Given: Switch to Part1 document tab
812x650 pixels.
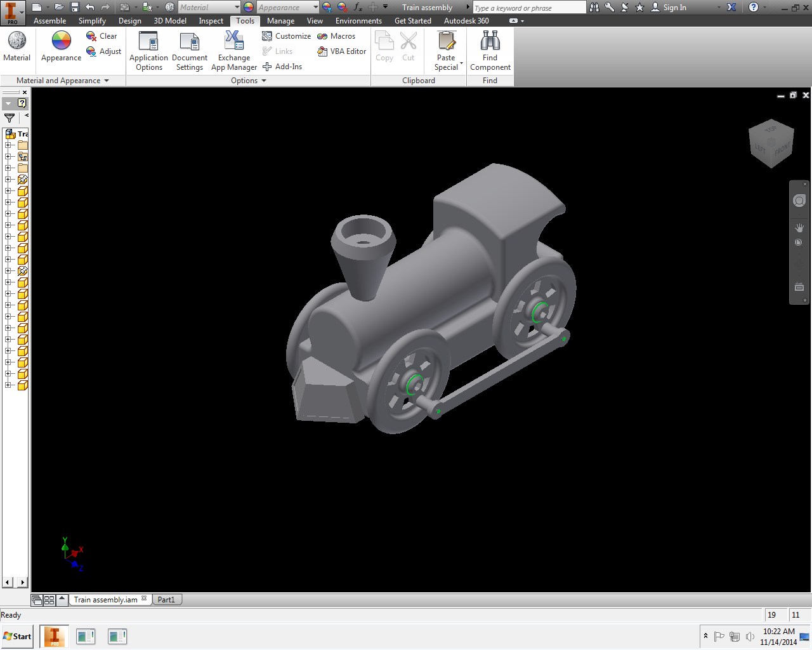Looking at the screenshot, I should click(x=166, y=600).
